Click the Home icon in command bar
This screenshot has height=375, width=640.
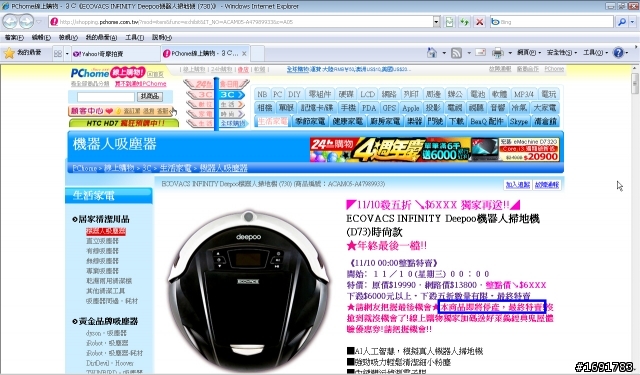coord(432,53)
